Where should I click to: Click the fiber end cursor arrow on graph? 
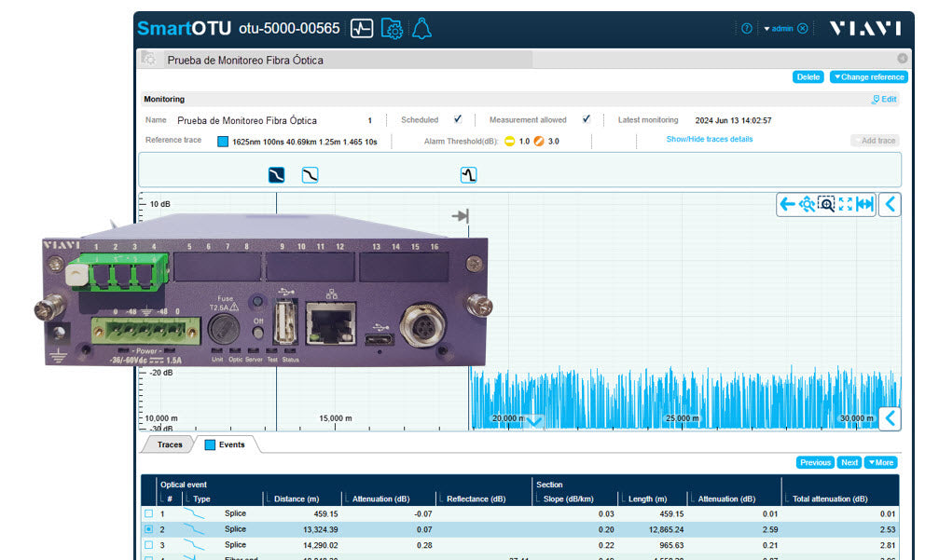[x=461, y=216]
